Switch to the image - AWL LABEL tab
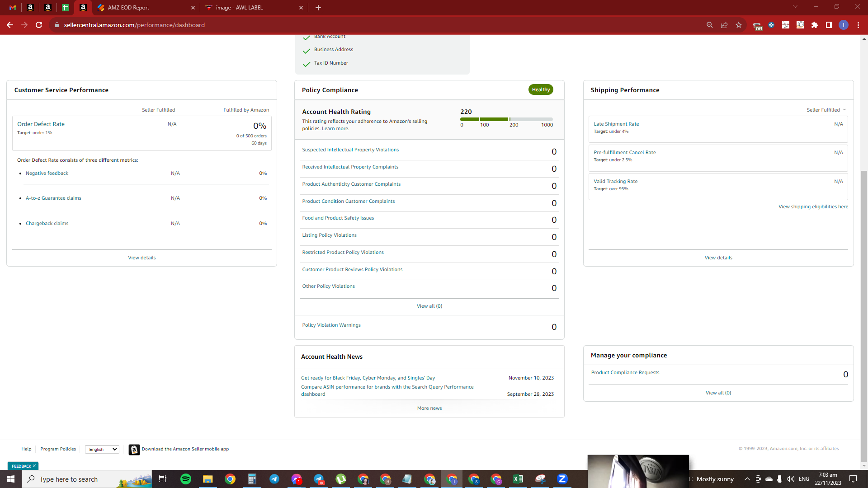The image size is (868, 488). click(x=239, y=8)
